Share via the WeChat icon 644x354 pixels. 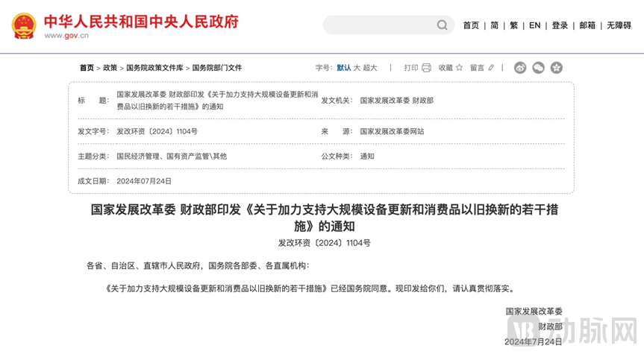(x=539, y=68)
